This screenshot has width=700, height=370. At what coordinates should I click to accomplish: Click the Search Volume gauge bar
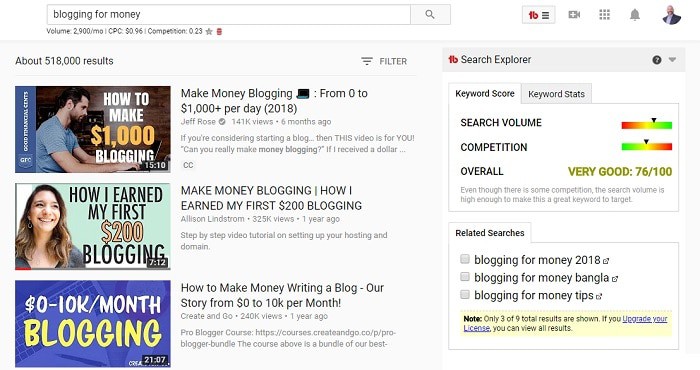[646, 125]
